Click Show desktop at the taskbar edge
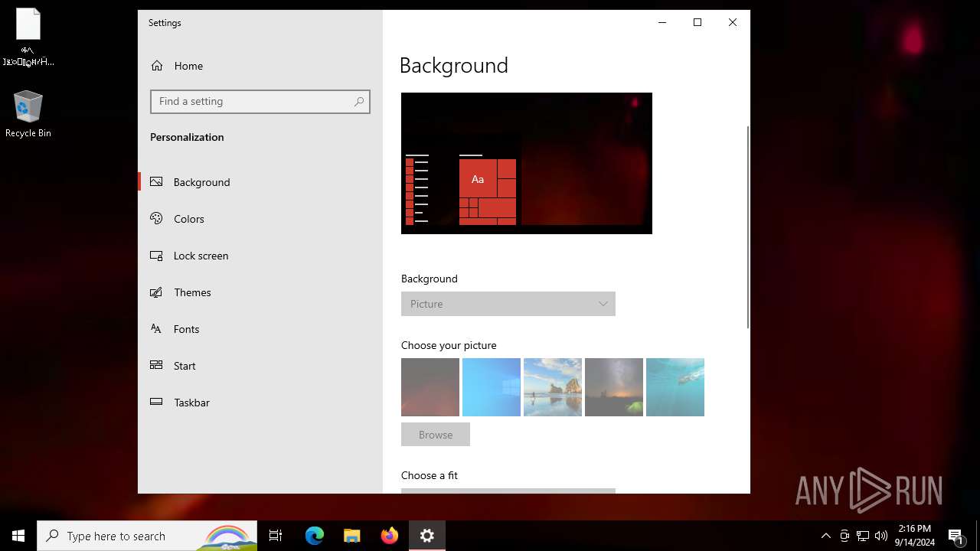The height and width of the screenshot is (551, 980). click(978, 536)
